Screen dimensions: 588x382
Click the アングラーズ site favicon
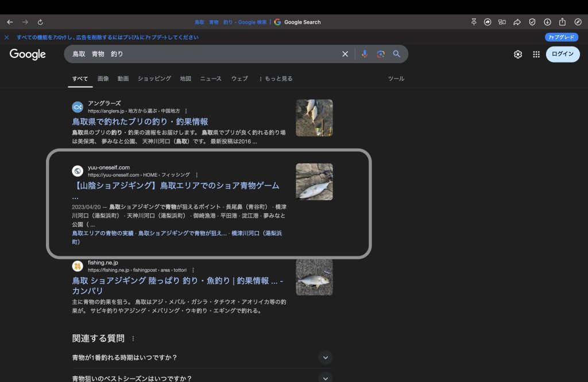[x=78, y=107]
